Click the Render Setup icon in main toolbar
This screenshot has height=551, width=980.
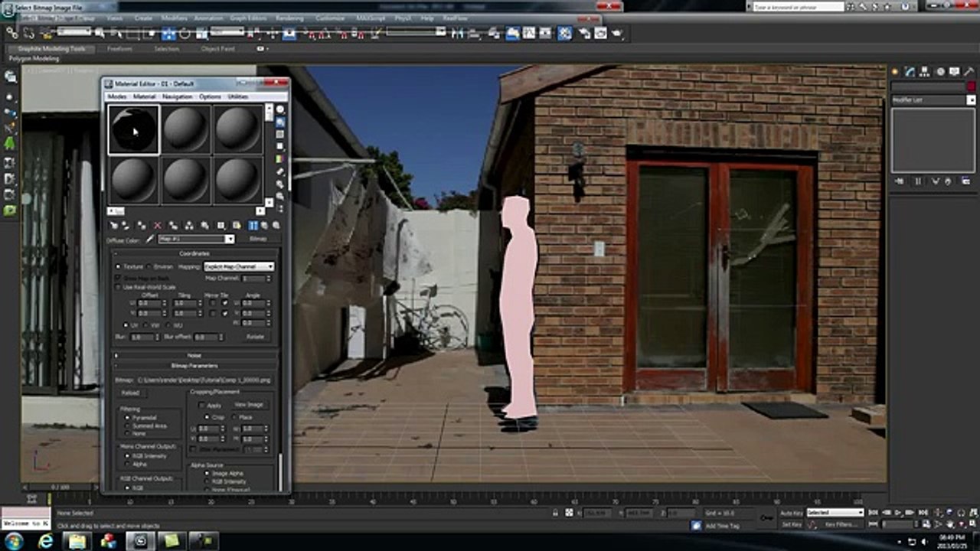tap(583, 33)
